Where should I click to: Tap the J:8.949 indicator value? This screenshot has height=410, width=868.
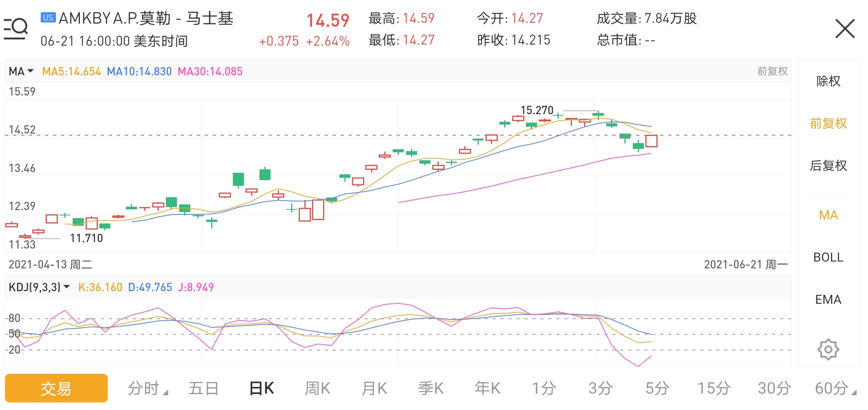(196, 287)
